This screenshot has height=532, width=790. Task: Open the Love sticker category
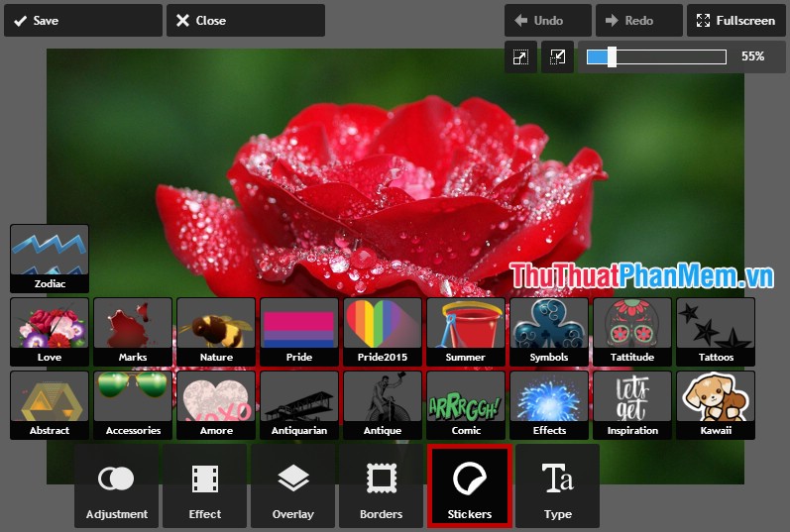point(50,332)
